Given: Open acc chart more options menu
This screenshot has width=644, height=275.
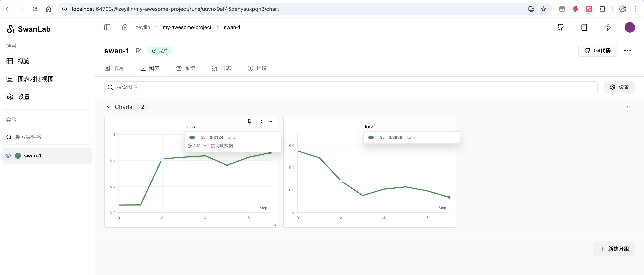Looking at the screenshot, I should 270,121.
